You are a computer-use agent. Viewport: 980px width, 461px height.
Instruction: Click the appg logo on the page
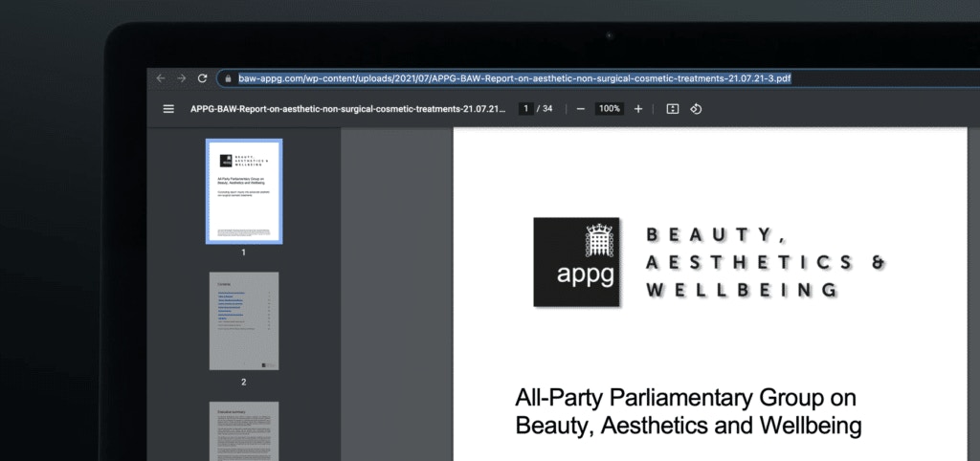[576, 262]
